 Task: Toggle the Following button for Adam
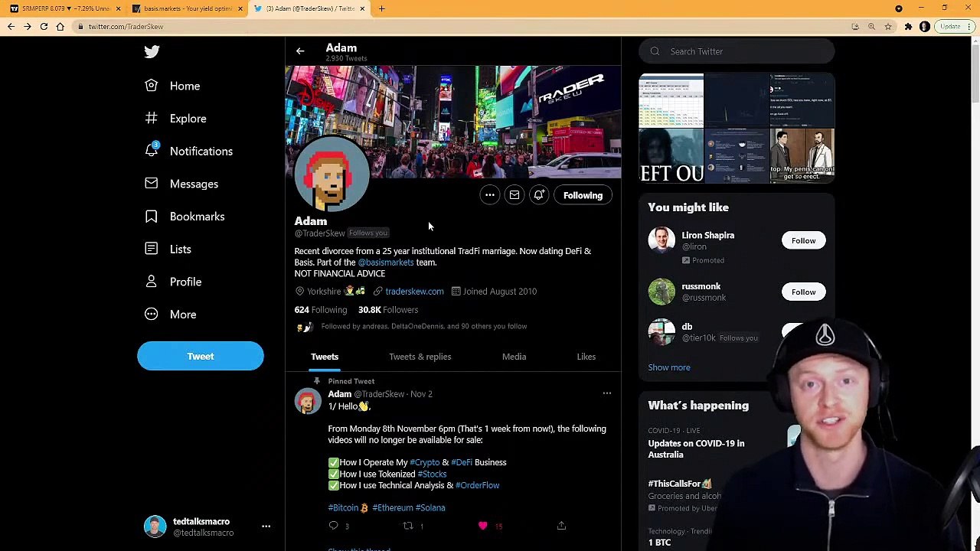click(583, 195)
